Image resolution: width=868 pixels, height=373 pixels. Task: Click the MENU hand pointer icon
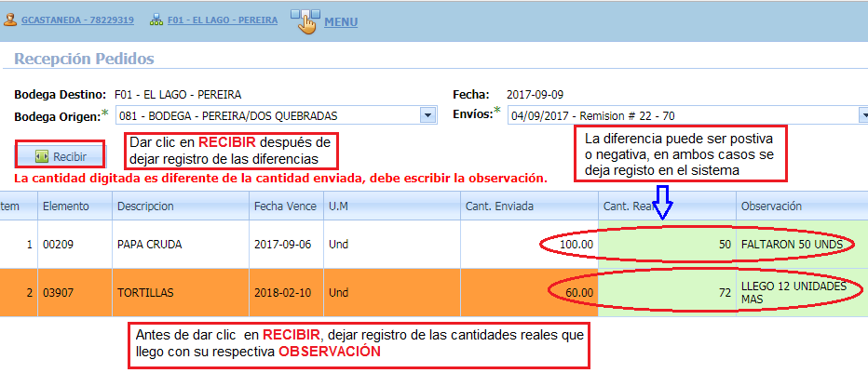tap(305, 21)
